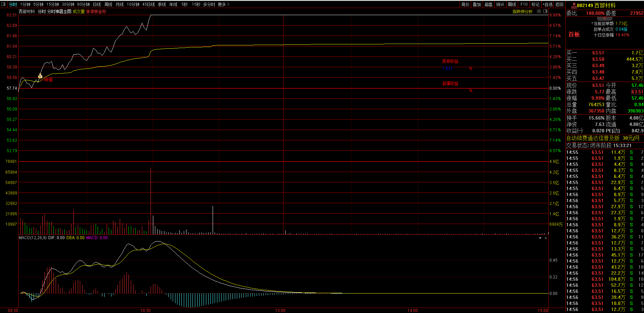Click the upload arrow icon beside 涨跌停分析
The width and height of the screenshot is (644, 313).
point(539,11)
